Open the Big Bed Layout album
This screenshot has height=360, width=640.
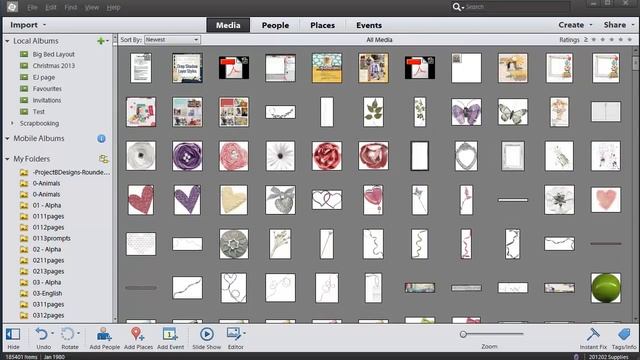(x=53, y=54)
